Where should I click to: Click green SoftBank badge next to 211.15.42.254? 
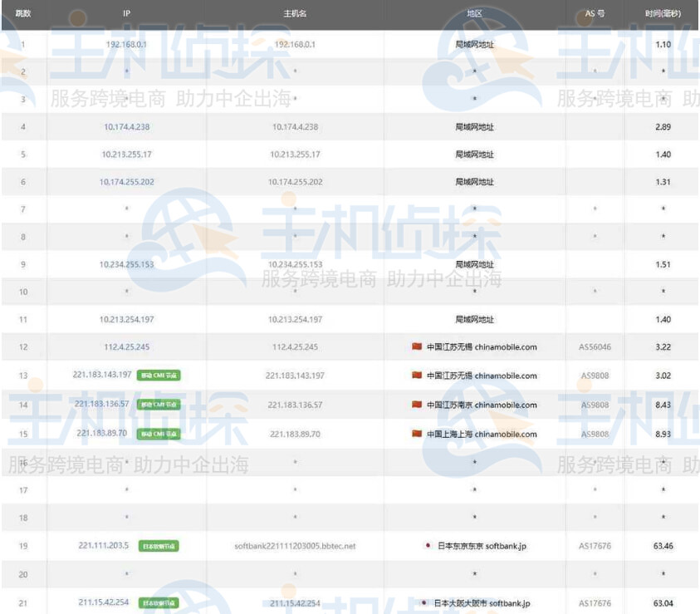click(158, 603)
